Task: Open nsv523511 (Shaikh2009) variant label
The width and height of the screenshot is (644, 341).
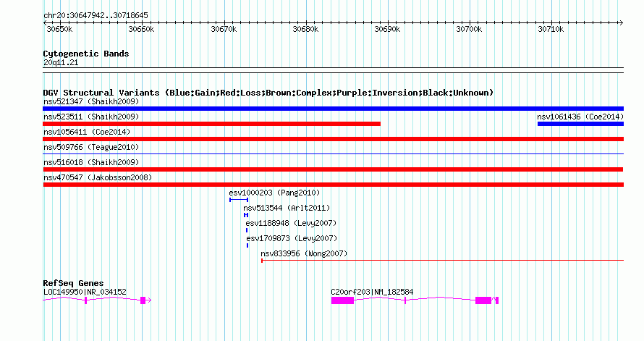Action: coord(91,117)
